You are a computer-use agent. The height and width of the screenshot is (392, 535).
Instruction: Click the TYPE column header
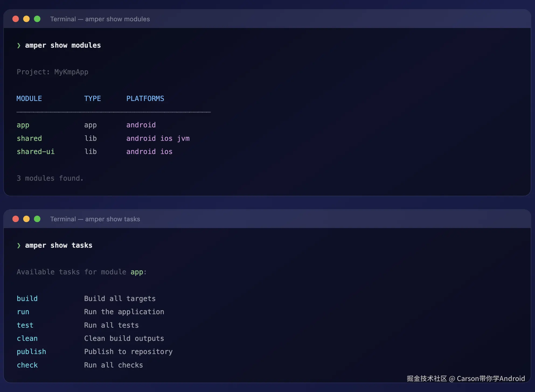coord(92,99)
